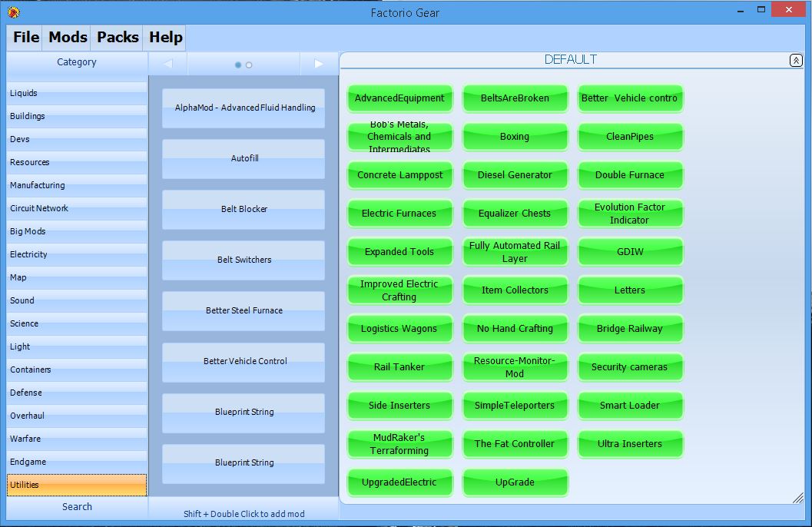The height and width of the screenshot is (527, 812).
Task: Click the Factorio Gear app icon in title bar
Action: 14,12
